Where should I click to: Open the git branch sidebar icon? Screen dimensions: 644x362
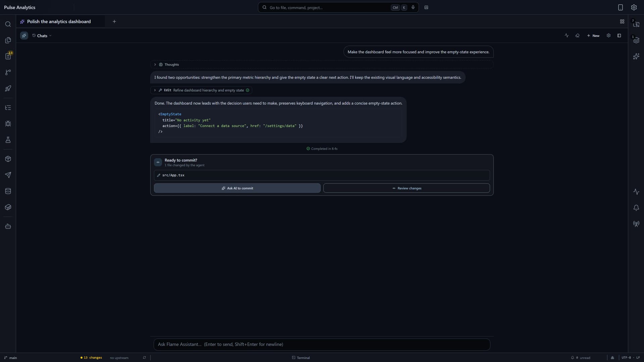8,72
